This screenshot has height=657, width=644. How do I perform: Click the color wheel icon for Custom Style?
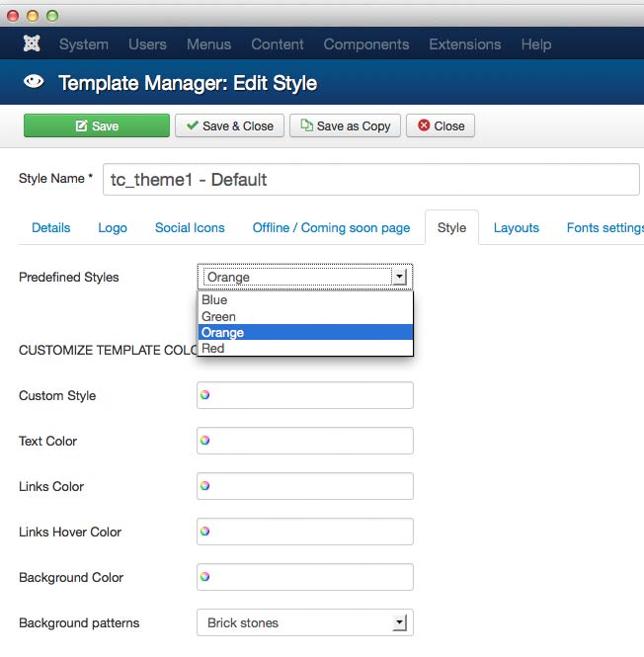(205, 395)
